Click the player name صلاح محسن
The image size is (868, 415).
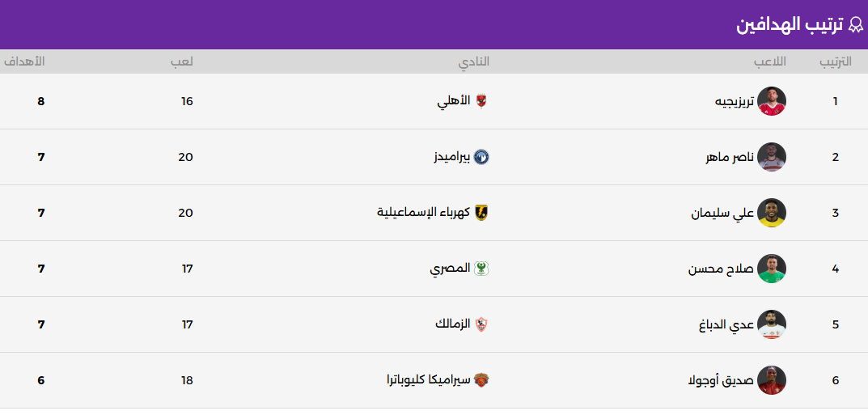pyautogui.click(x=721, y=269)
